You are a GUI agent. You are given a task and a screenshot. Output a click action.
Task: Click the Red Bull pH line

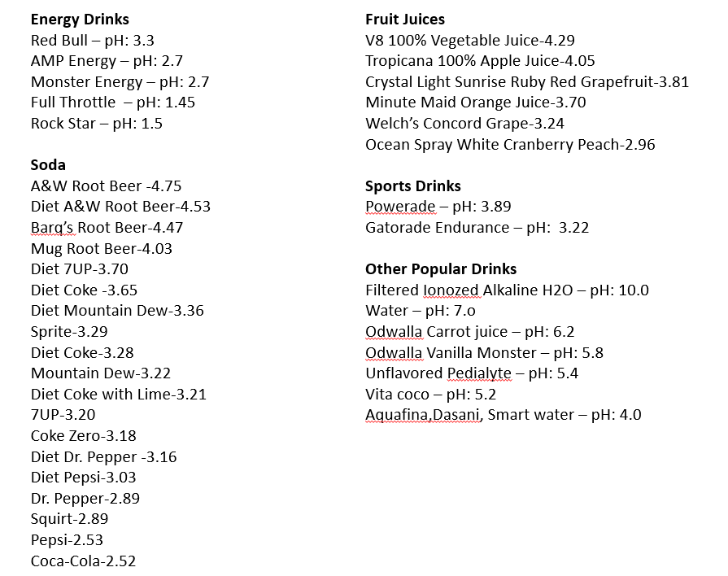93,41
